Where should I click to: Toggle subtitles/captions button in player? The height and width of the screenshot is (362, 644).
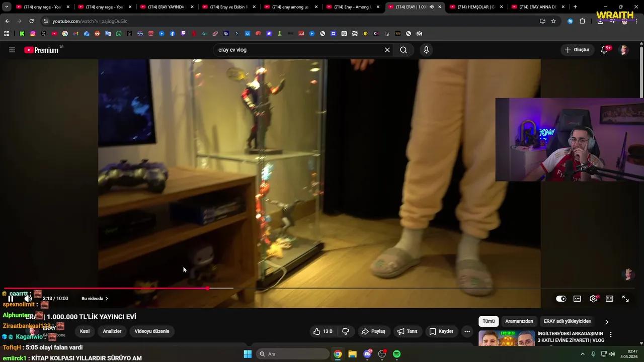[x=577, y=299]
